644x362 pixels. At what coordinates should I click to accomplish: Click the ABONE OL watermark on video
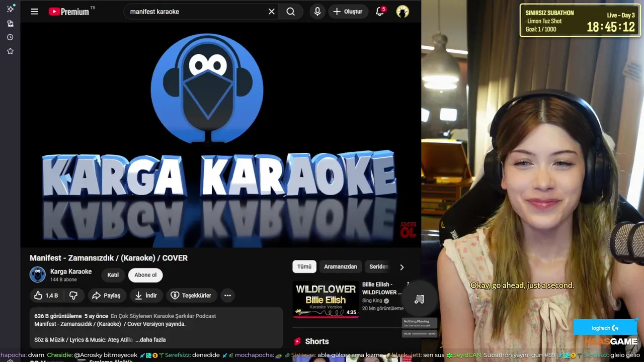tap(408, 230)
